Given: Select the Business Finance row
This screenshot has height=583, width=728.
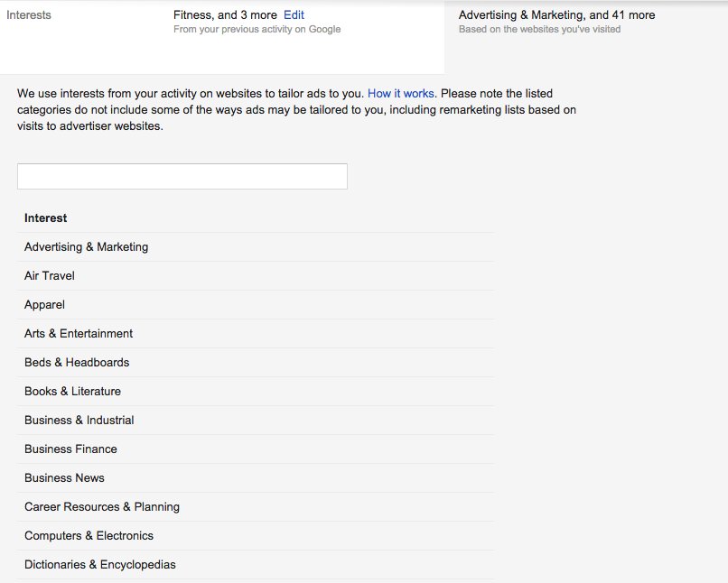Looking at the screenshot, I should [70, 449].
